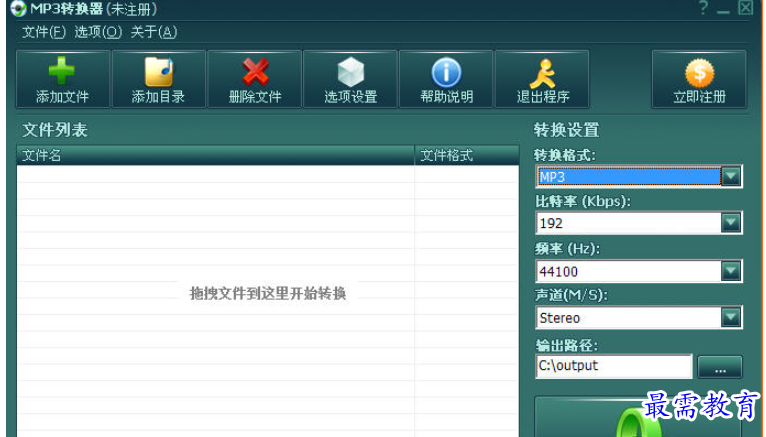Expand the 转换格式 MP3 dropdown arrow

[731, 176]
